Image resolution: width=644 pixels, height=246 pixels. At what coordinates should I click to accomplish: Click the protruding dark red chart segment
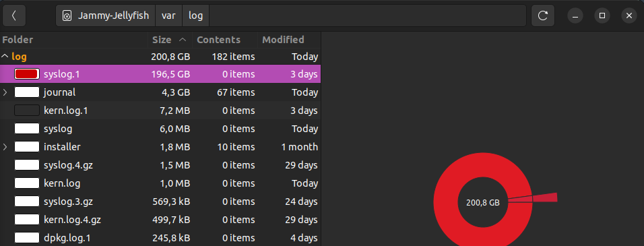point(545,197)
